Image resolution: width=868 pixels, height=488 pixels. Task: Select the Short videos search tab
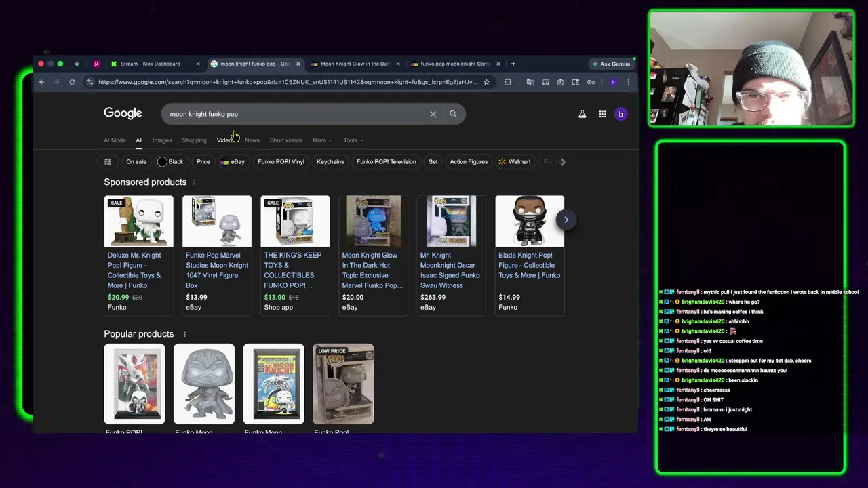pos(286,140)
